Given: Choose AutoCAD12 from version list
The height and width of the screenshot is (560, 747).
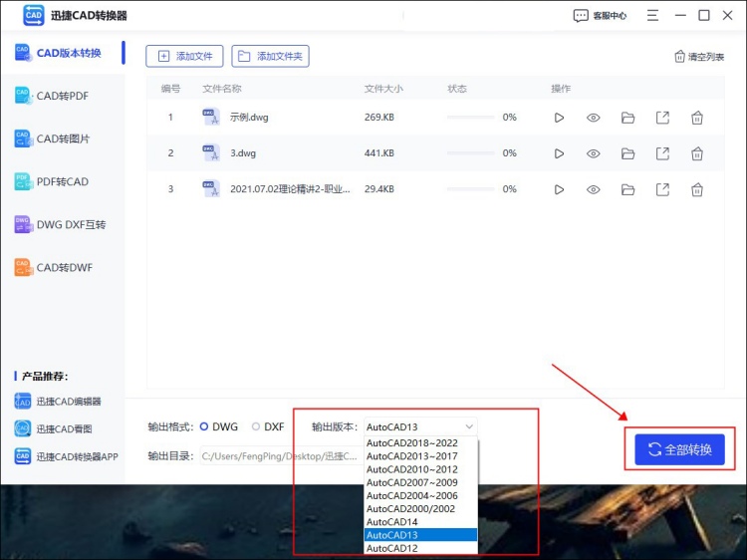Looking at the screenshot, I should click(420, 548).
